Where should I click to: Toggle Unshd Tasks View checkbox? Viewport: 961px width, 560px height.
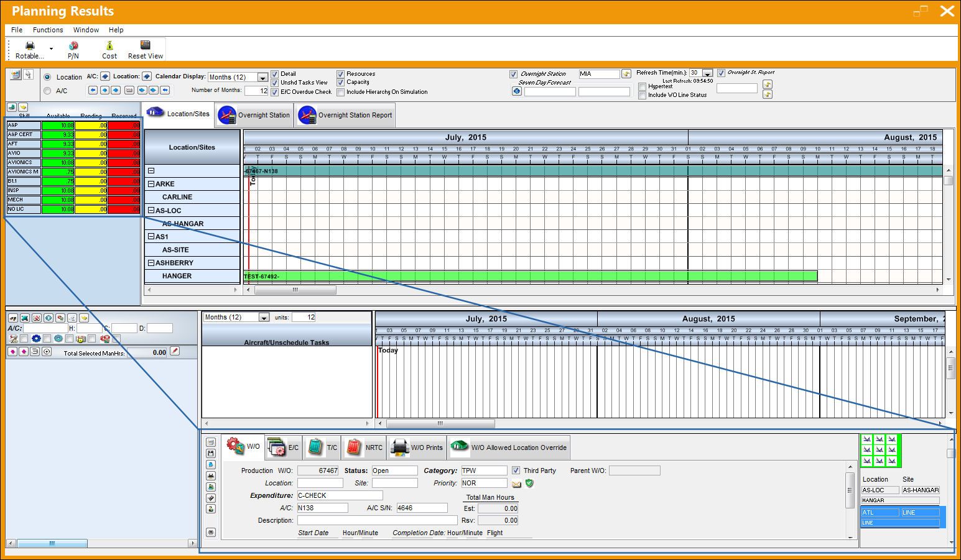274,83
